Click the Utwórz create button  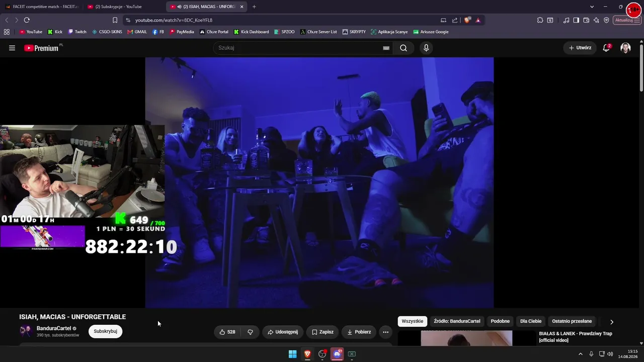580,48
